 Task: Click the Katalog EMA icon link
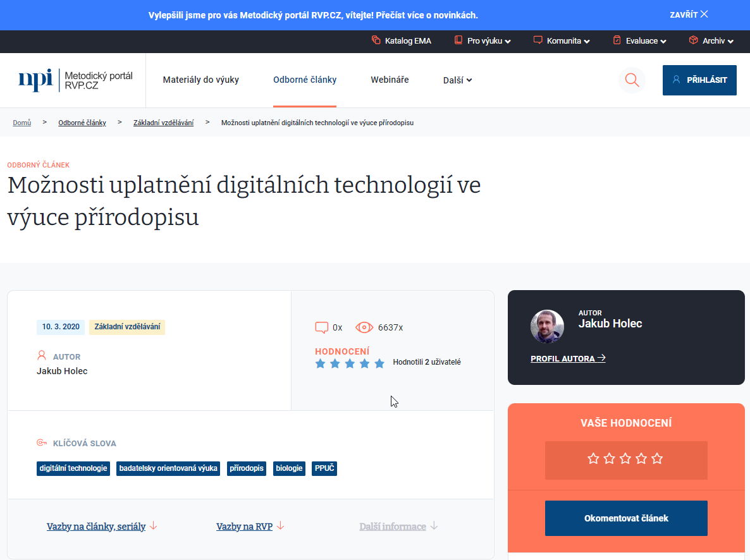click(402, 40)
